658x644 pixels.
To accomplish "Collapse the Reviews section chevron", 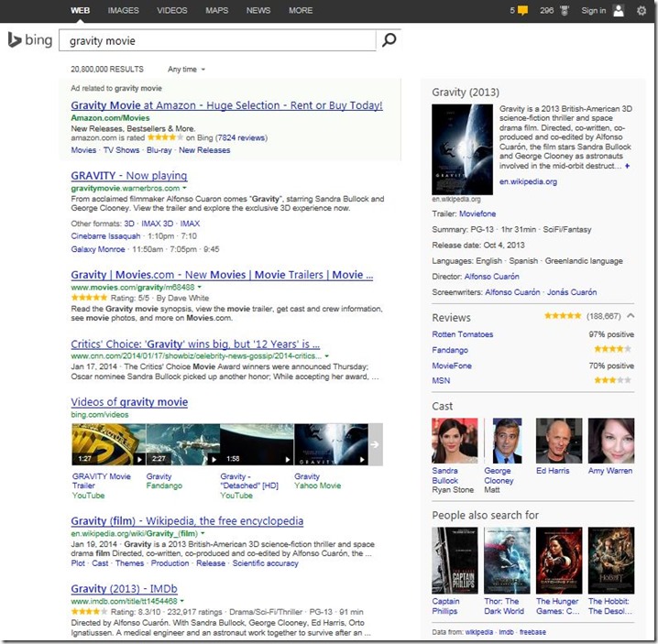I will pyautogui.click(x=631, y=315).
